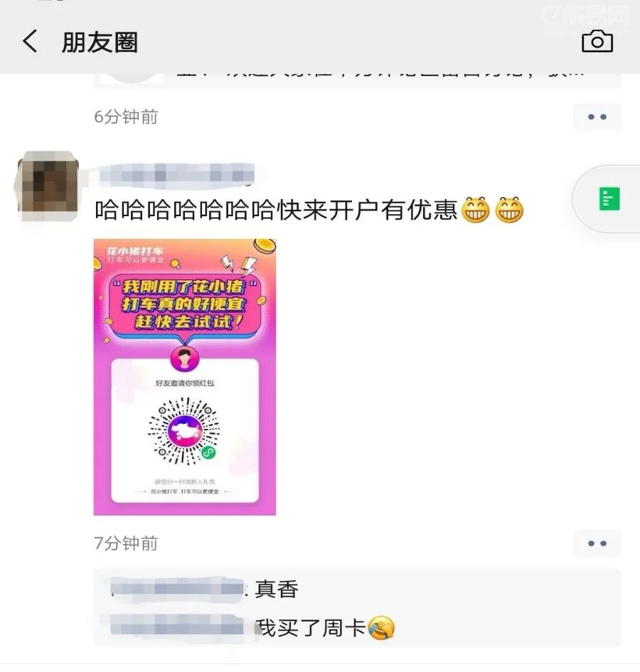Open the camera icon to post a moment
640x672 pixels.
click(x=597, y=41)
